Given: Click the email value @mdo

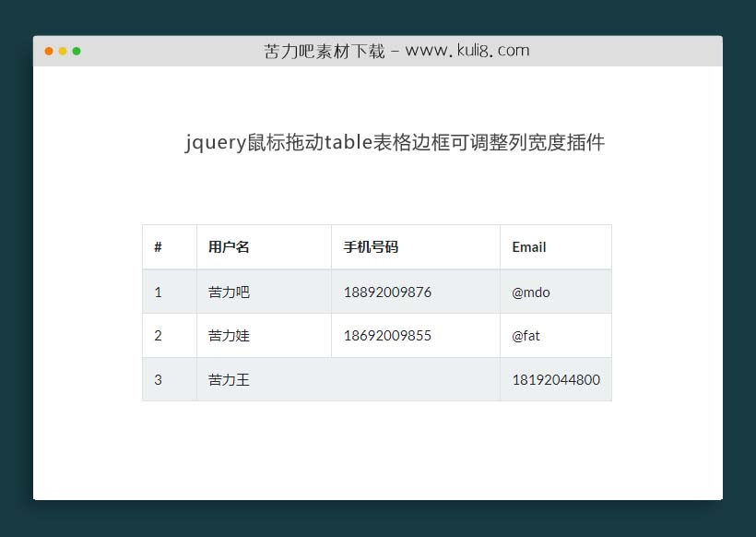Looking at the screenshot, I should point(529,291).
